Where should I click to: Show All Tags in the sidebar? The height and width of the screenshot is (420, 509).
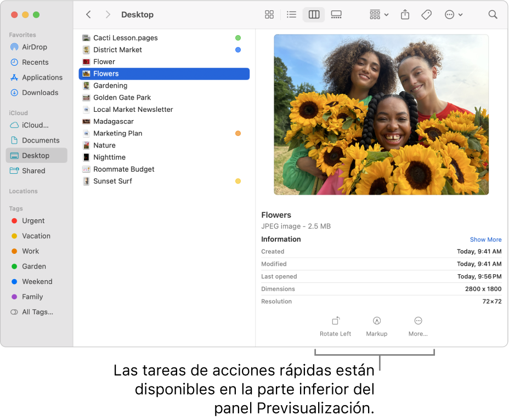click(37, 312)
